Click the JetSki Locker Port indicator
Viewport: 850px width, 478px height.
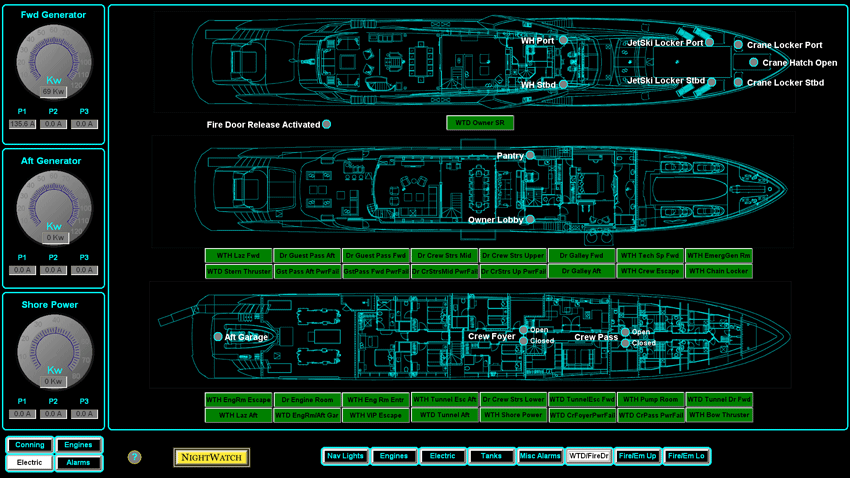(710, 43)
